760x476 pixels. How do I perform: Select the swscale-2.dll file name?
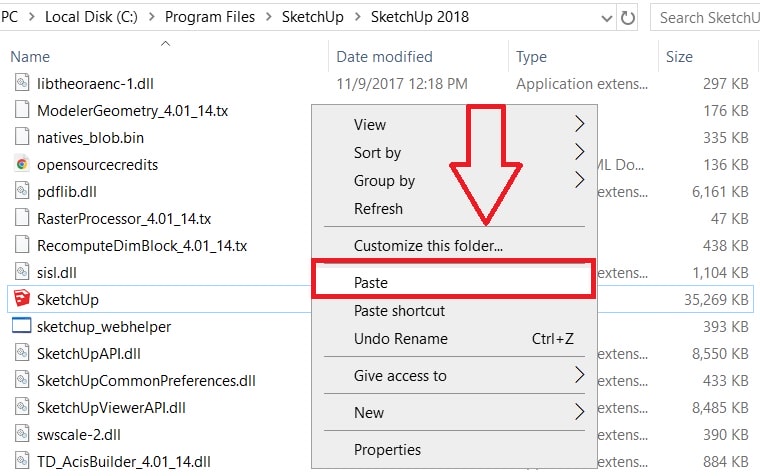coord(79,434)
